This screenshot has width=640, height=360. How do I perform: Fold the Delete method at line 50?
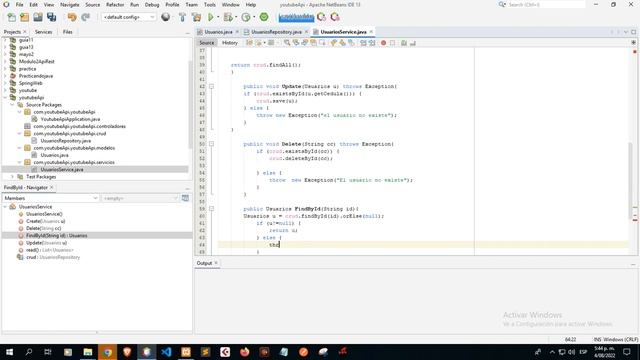pyautogui.click(x=211, y=144)
